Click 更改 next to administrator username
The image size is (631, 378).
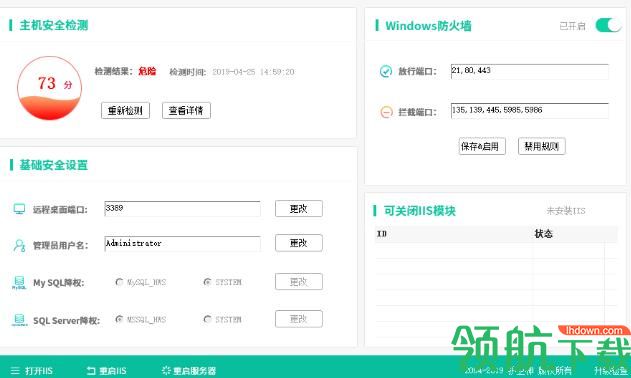click(x=299, y=243)
